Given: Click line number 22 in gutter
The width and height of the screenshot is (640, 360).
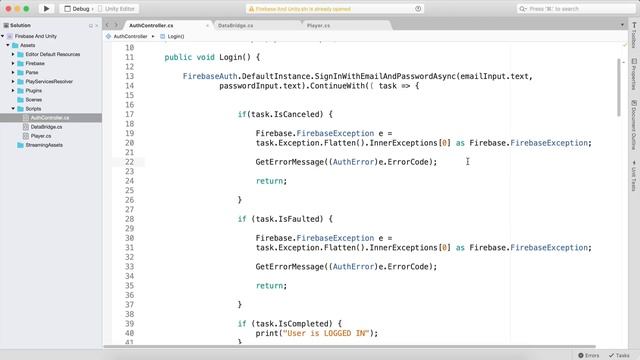Looking at the screenshot, I should tap(129, 162).
